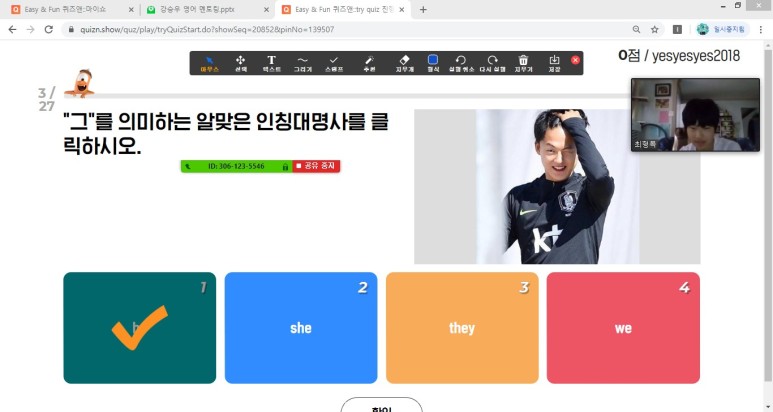Click the dark extension icon in toolbar
This screenshot has width=773, height=412.
click(677, 30)
